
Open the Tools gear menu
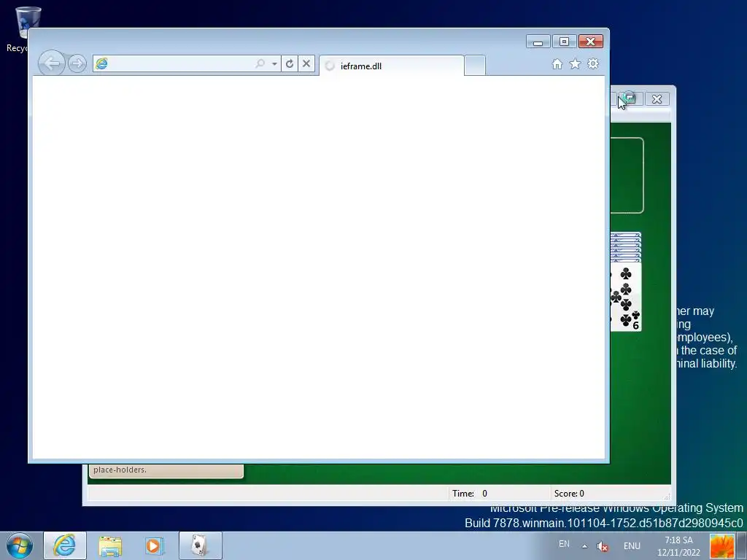593,64
